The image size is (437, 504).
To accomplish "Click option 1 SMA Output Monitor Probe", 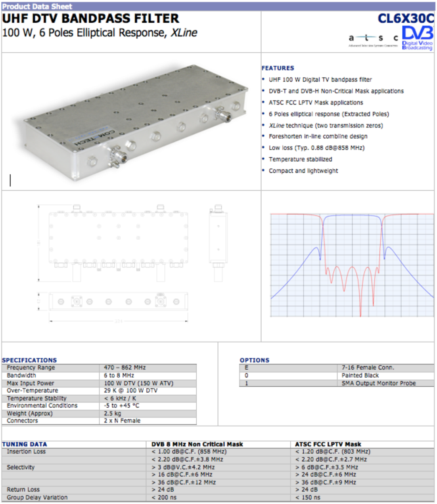I will [337, 383].
